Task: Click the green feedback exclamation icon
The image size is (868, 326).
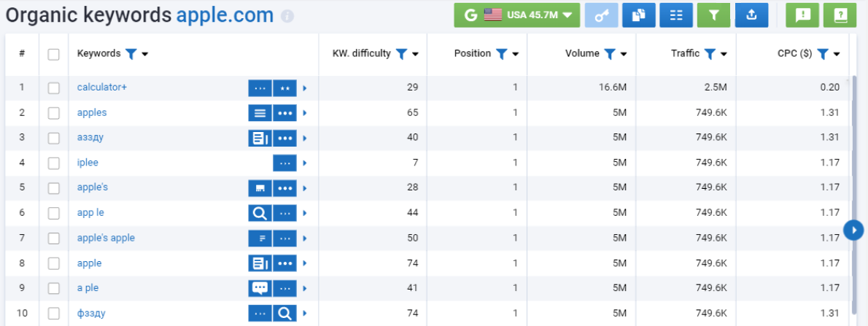Action: tap(802, 15)
